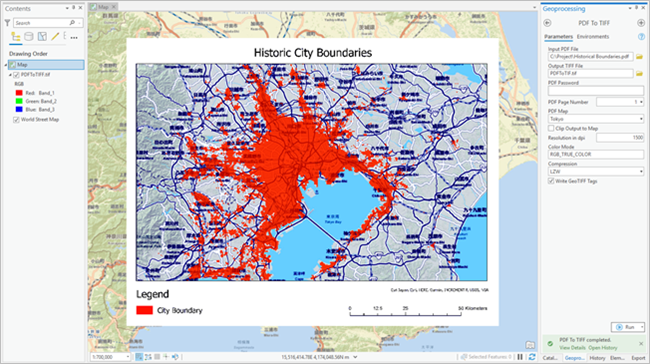Toggle PDFToTIFF.tif layer visibility checkbox
This screenshot has height=364, width=650.
tap(17, 75)
